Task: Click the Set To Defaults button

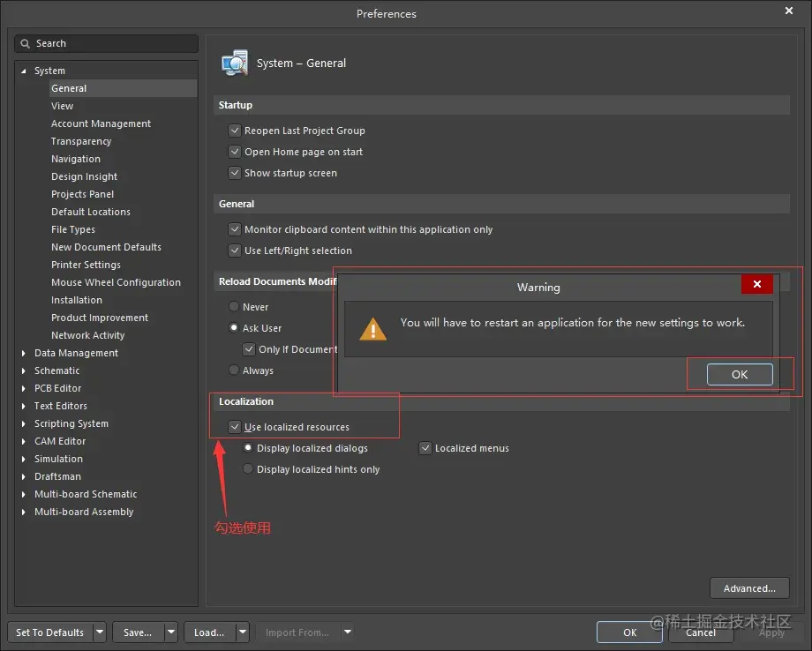Action: [50, 632]
